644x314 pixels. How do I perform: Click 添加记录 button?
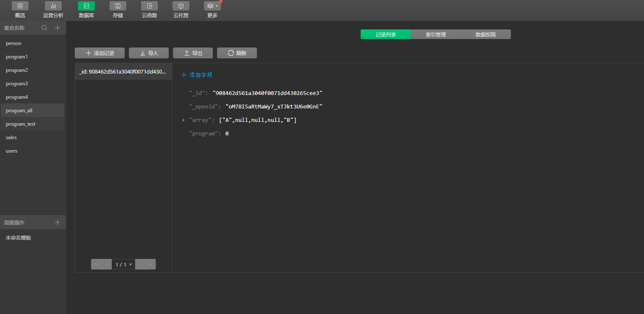tap(100, 53)
